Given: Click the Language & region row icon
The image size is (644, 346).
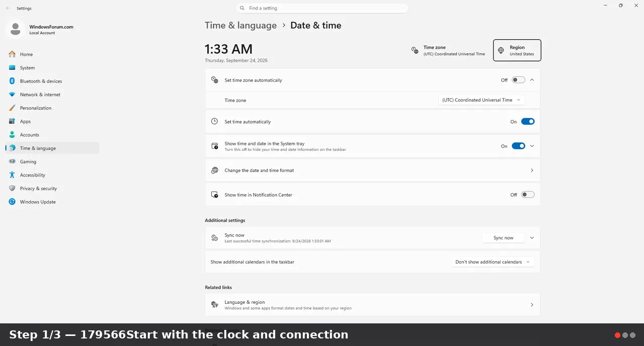Looking at the screenshot, I should [x=215, y=305].
